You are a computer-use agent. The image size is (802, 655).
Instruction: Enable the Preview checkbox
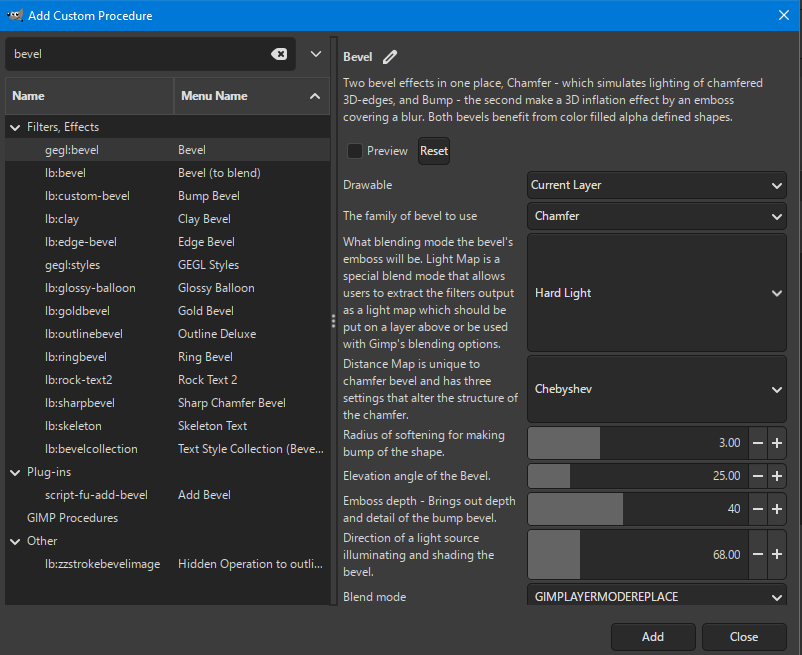tap(354, 151)
